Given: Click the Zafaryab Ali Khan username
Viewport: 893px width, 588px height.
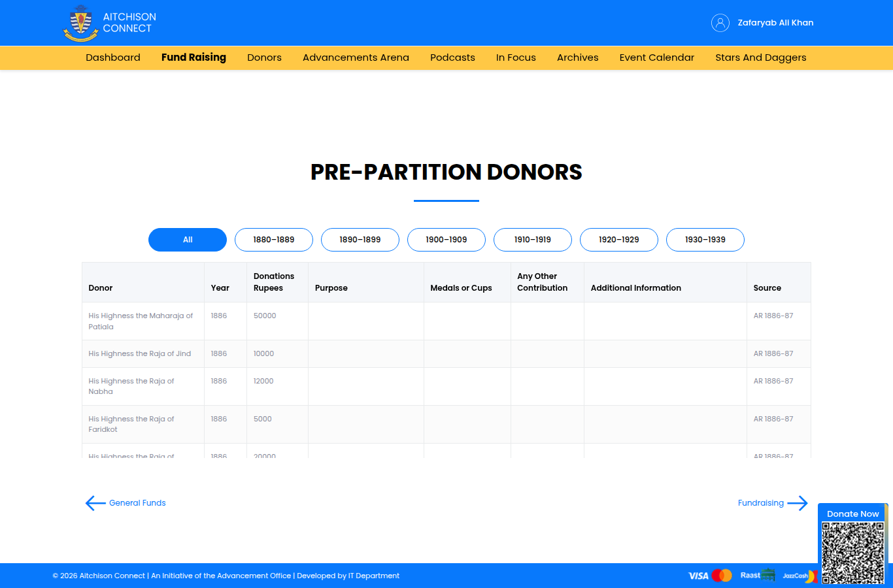Looking at the screenshot, I should (x=776, y=23).
